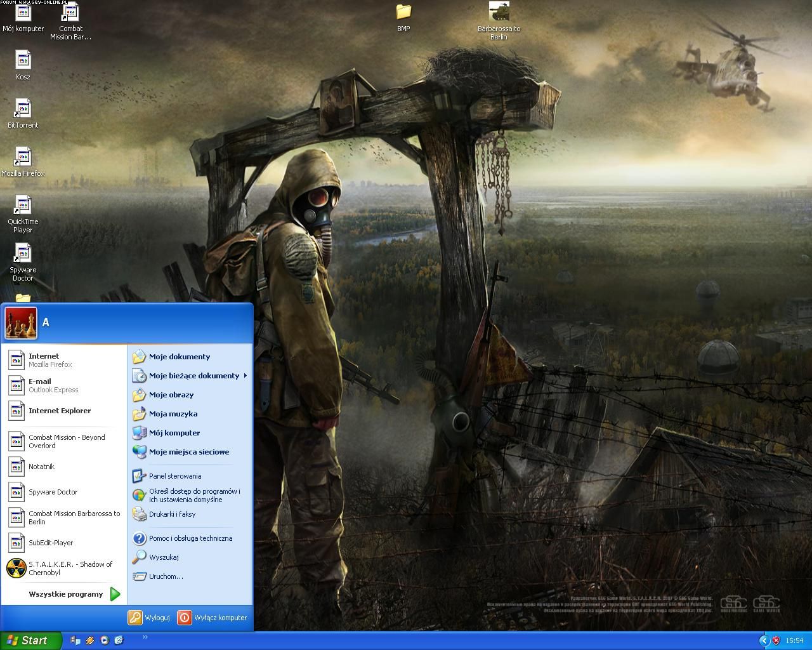Open the Kosz recycle bin icon
Image resolution: width=812 pixels, height=650 pixels.
[23, 65]
